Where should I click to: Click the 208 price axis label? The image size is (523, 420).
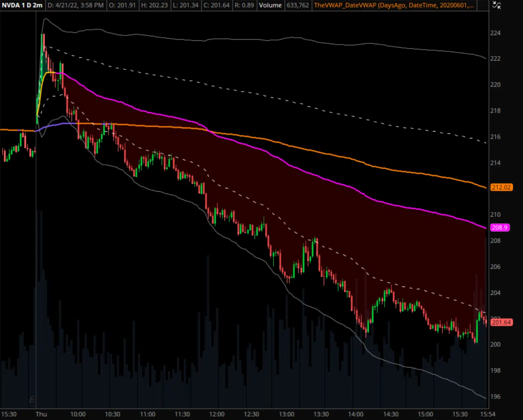tap(495, 240)
